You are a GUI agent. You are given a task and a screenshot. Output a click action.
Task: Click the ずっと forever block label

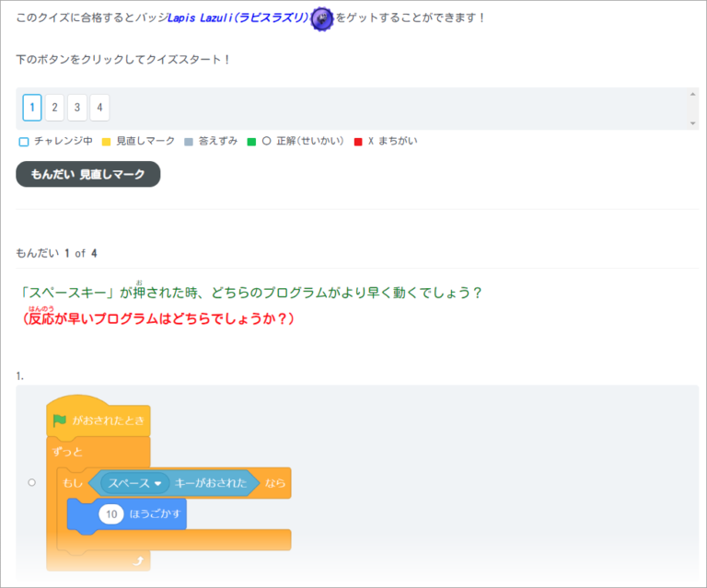(66, 453)
